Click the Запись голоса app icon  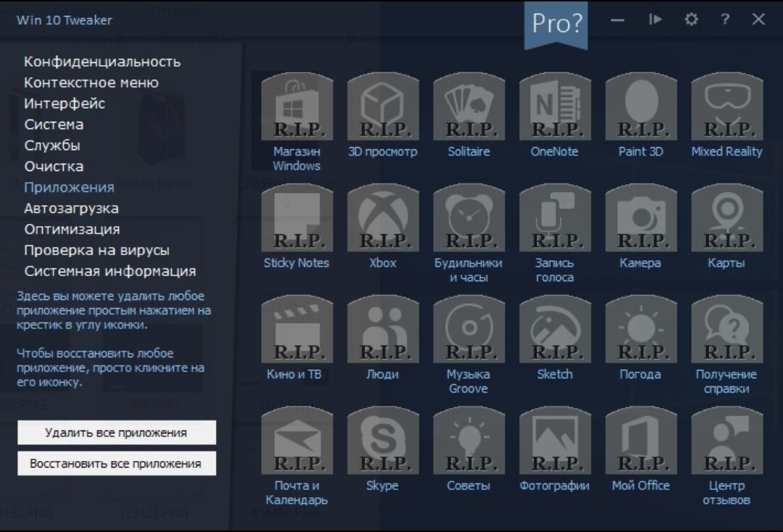[x=555, y=218]
